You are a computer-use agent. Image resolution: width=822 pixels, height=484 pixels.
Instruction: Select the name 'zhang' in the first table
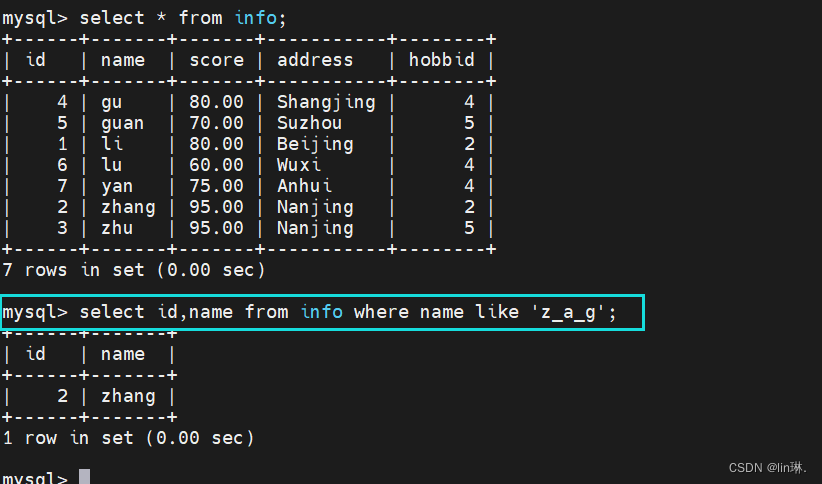click(128, 207)
